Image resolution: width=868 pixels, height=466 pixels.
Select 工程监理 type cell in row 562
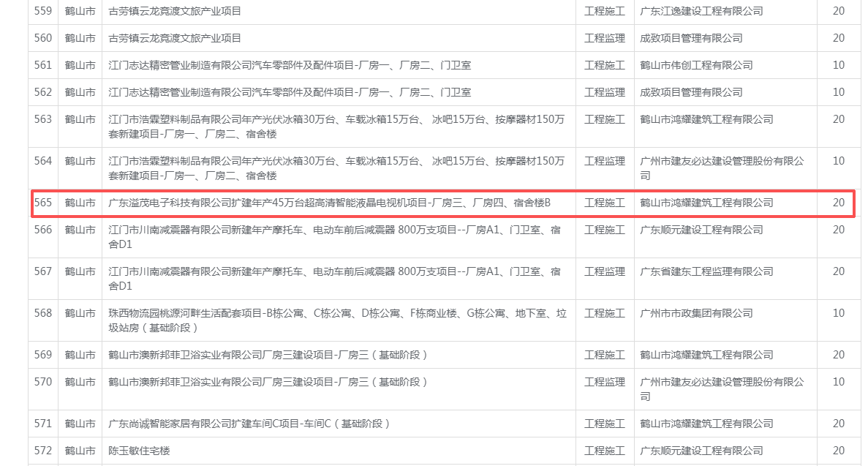pyautogui.click(x=604, y=92)
